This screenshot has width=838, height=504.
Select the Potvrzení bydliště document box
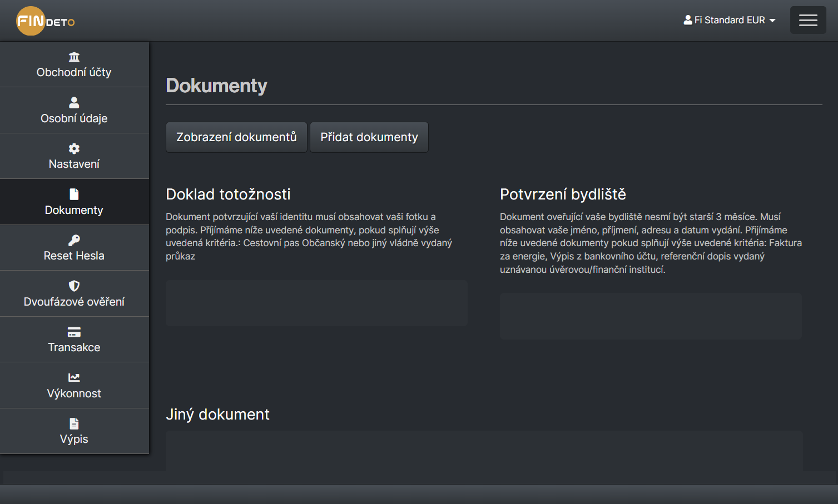(x=650, y=316)
